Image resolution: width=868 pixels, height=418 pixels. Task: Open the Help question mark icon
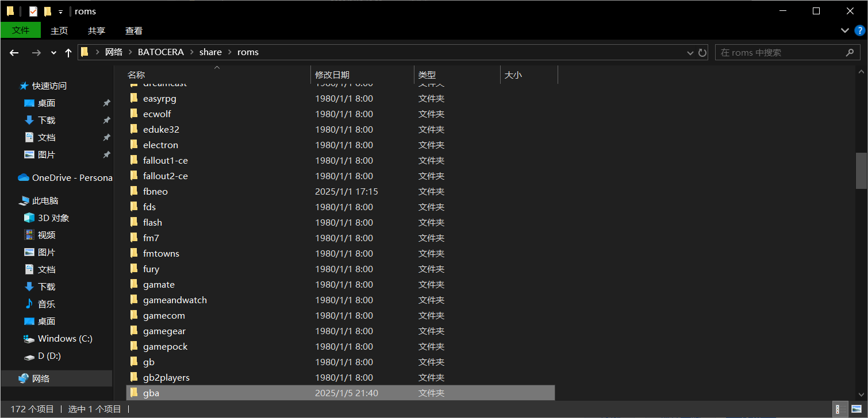pyautogui.click(x=859, y=30)
